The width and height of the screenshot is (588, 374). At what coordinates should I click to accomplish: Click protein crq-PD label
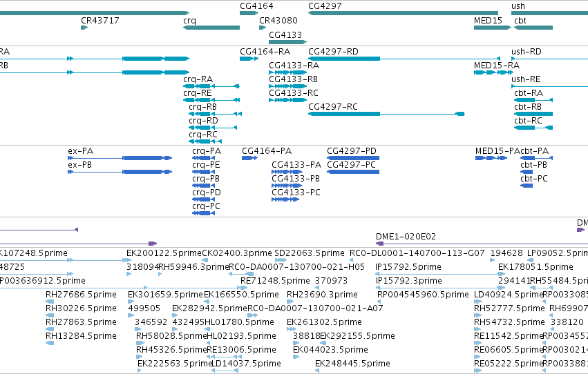tap(207, 193)
